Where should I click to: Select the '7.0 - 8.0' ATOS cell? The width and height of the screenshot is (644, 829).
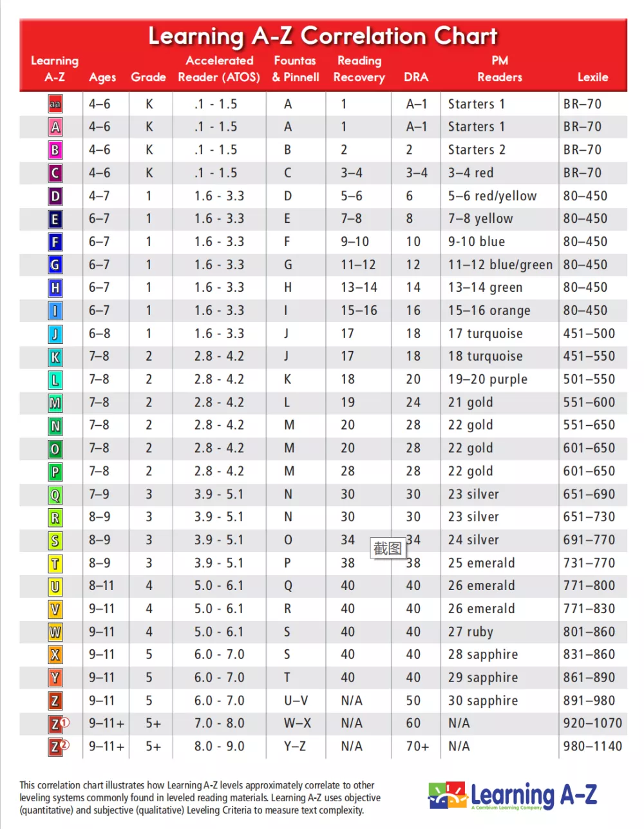coord(219,723)
